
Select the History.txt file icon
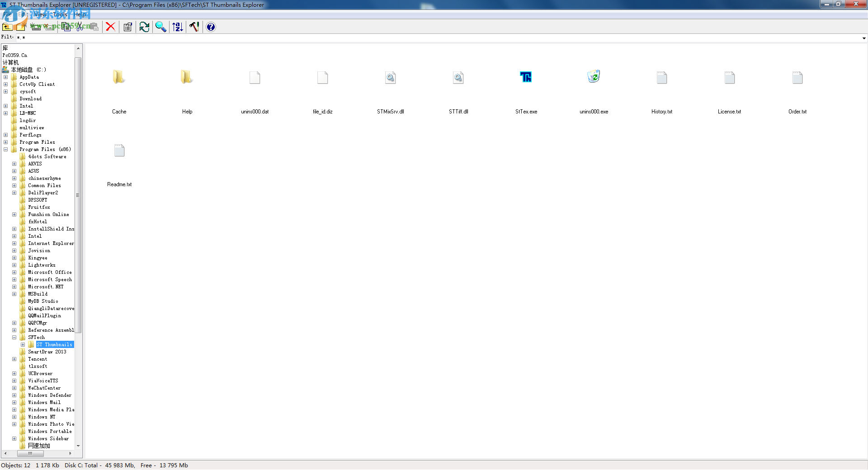pyautogui.click(x=662, y=78)
